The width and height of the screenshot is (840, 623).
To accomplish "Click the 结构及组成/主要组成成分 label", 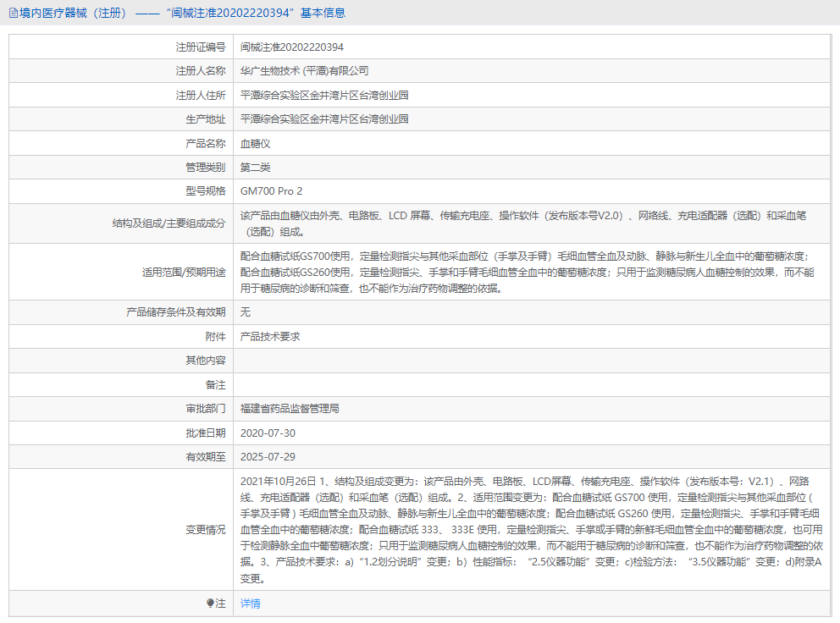I will tap(169, 223).
